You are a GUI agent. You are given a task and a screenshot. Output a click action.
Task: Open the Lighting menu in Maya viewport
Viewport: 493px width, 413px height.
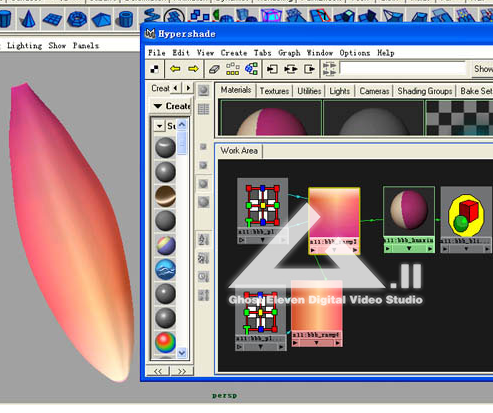(24, 45)
